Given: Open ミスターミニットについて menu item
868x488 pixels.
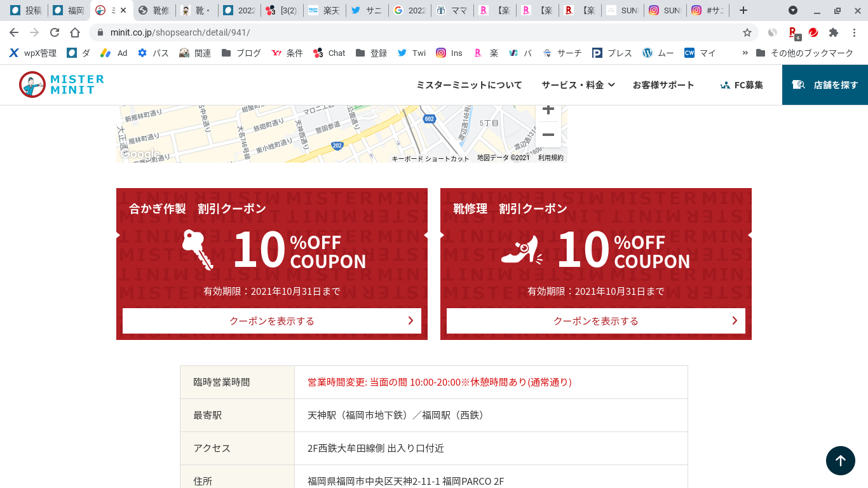Looking at the screenshot, I should [469, 85].
